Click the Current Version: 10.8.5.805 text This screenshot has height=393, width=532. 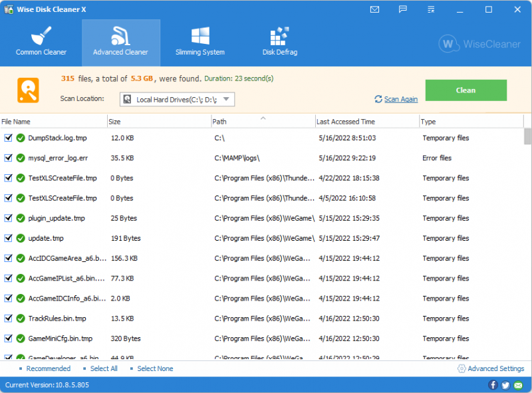point(47,385)
